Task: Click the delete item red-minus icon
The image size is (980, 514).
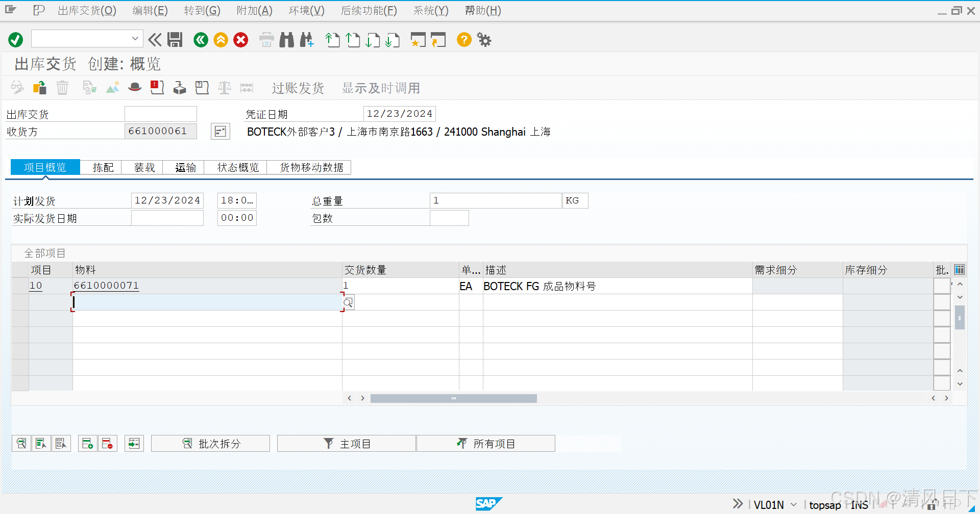Action: 108,444
